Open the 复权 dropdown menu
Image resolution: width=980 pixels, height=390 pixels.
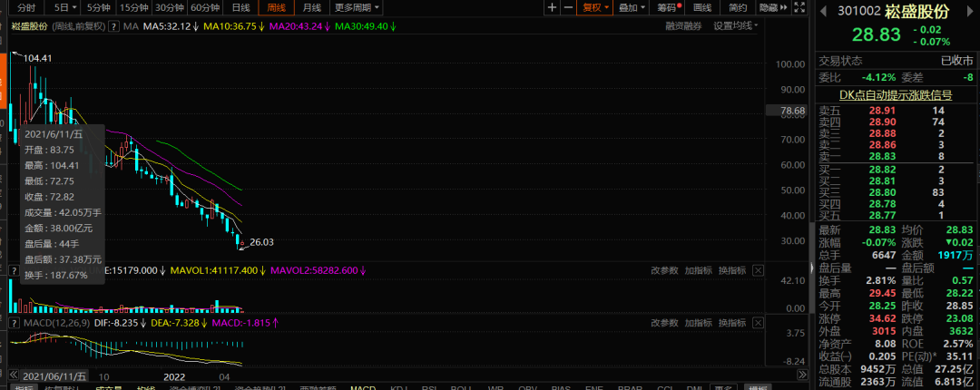pyautogui.click(x=595, y=7)
